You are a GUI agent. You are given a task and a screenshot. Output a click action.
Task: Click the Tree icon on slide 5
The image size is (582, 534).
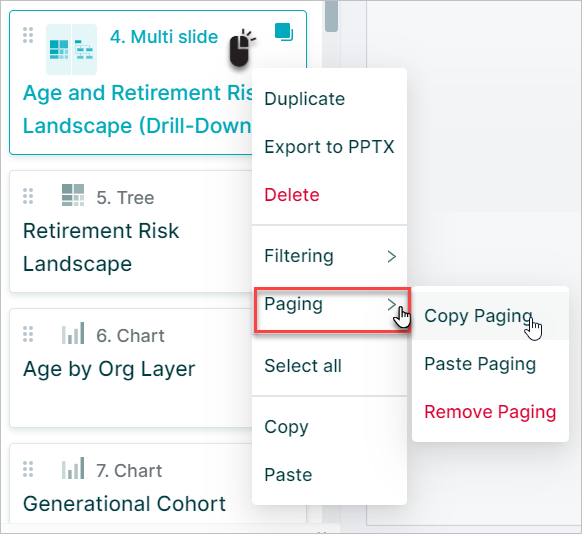click(x=73, y=195)
